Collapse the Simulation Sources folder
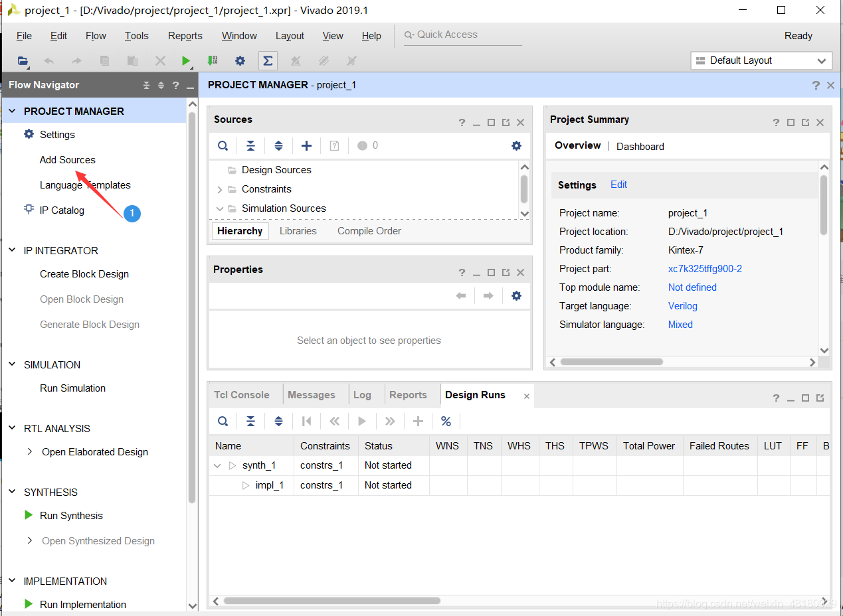The image size is (843, 616). 220,208
